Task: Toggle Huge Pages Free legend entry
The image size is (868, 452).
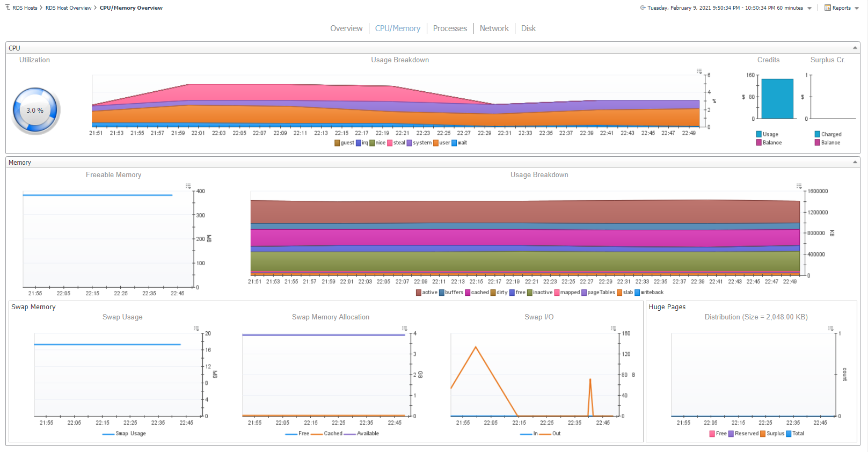Action: click(718, 434)
